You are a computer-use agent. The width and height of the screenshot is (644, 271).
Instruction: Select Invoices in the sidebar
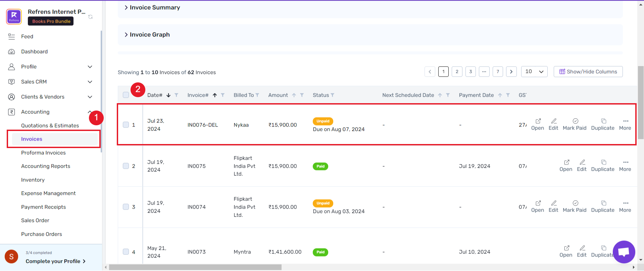[54, 139]
